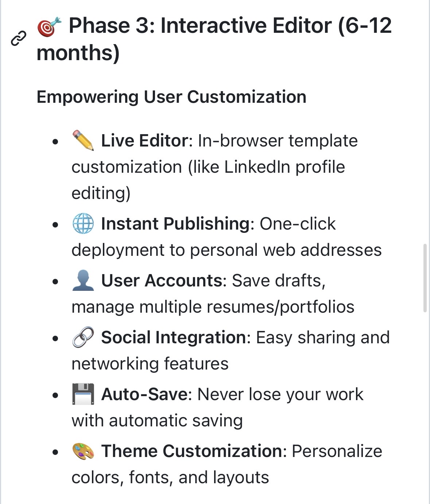Click the Empowering User Customization subheading
Image resolution: width=430 pixels, height=504 pixels.
coord(171,97)
